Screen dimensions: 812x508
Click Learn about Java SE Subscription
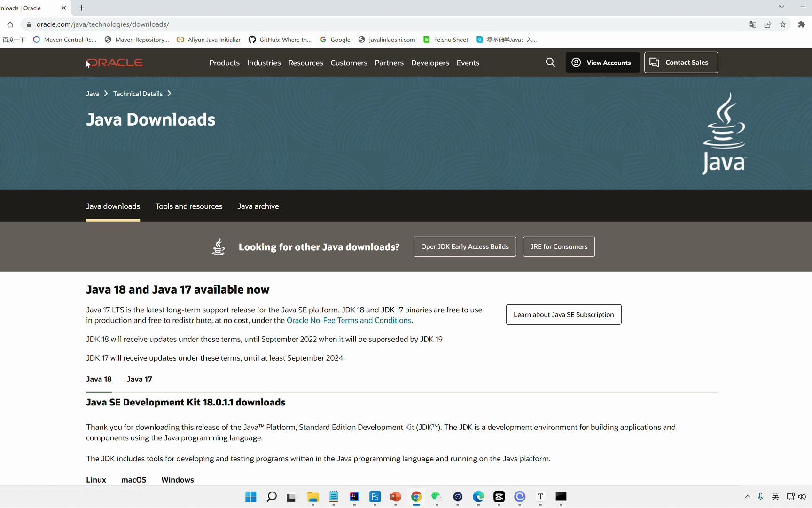(563, 314)
